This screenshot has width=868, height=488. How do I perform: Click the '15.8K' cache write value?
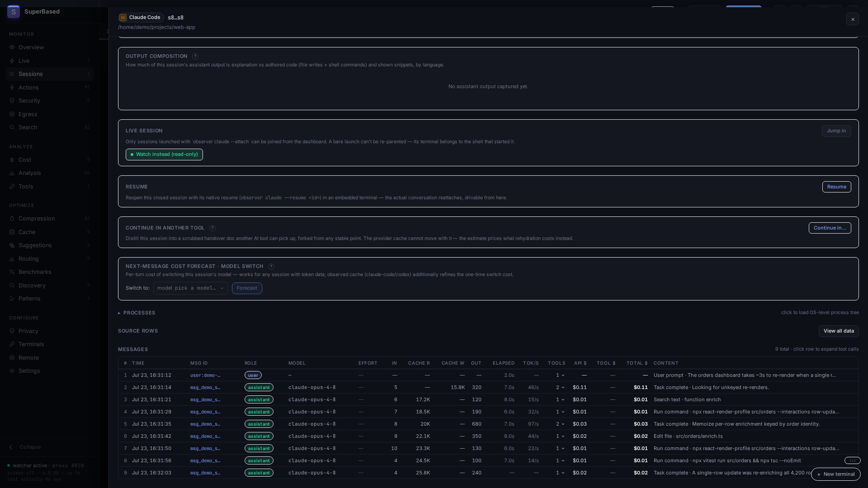click(458, 388)
